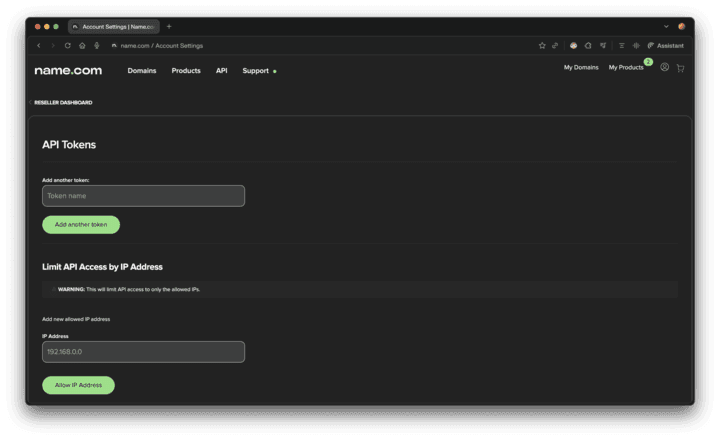Viewport: 720px width, 439px height.
Task: Open the user account icon
Action: point(664,68)
